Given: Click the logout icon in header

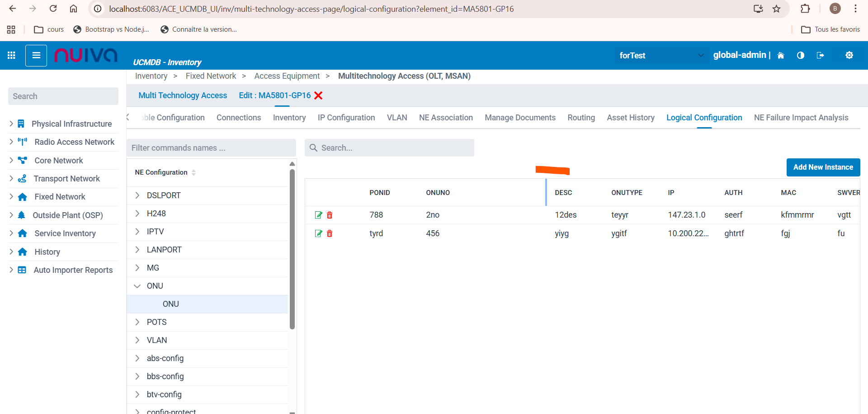Looking at the screenshot, I should pyautogui.click(x=821, y=55).
